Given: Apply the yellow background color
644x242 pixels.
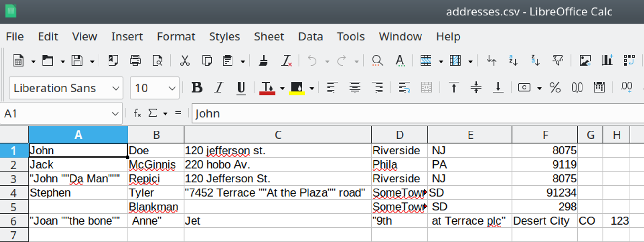Looking at the screenshot, I should pos(297,88).
